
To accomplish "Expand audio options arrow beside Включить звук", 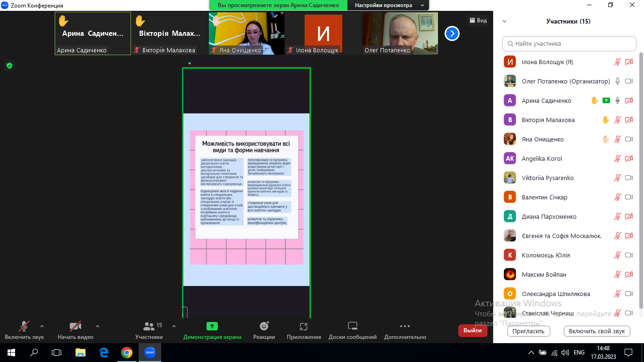I will pyautogui.click(x=42, y=326).
